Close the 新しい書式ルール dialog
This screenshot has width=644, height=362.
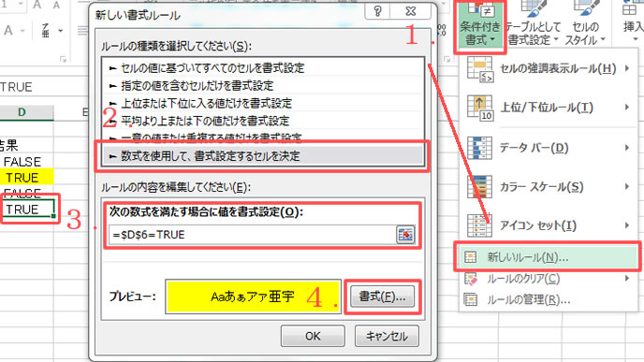pyautogui.click(x=411, y=11)
